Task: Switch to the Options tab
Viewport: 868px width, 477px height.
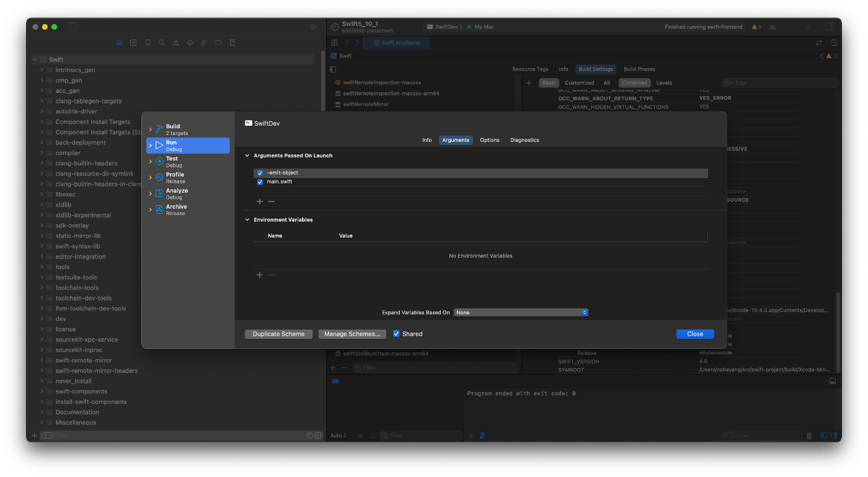Action: pyautogui.click(x=490, y=141)
